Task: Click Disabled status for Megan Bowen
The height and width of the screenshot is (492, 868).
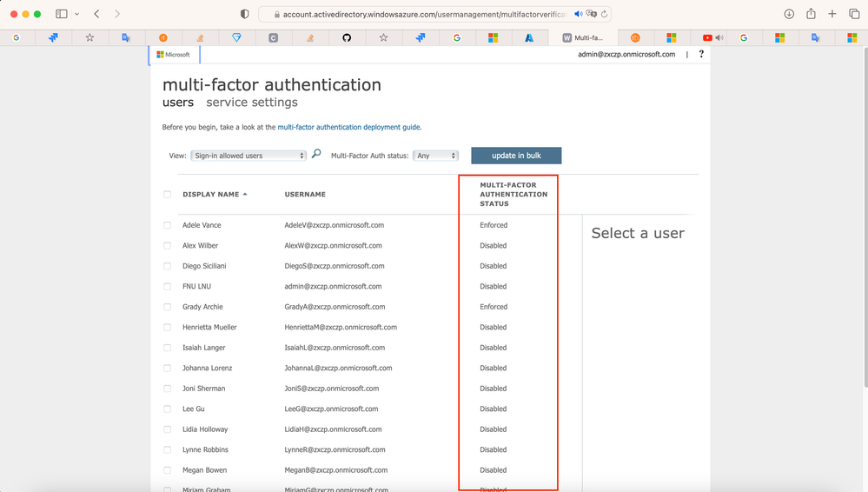Action: pyautogui.click(x=494, y=470)
